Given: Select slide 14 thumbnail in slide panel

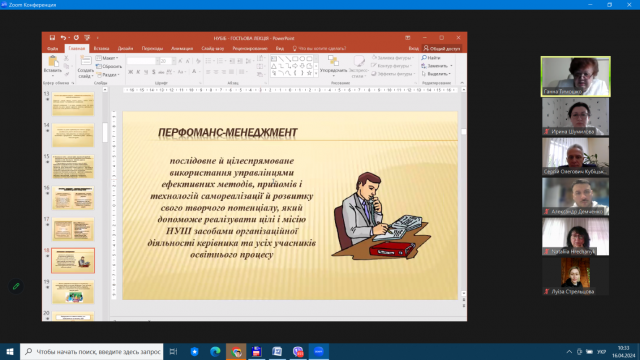Looking at the screenshot, I should tap(73, 136).
